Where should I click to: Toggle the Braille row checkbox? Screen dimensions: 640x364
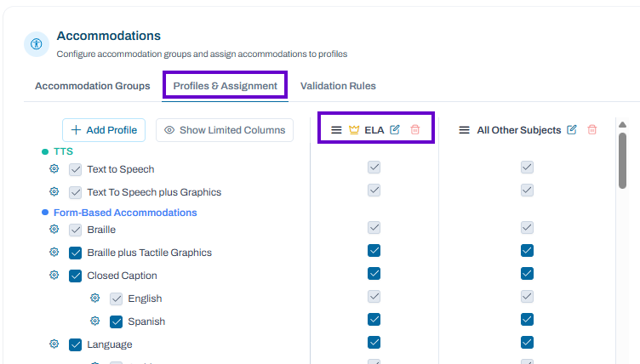pyautogui.click(x=75, y=230)
